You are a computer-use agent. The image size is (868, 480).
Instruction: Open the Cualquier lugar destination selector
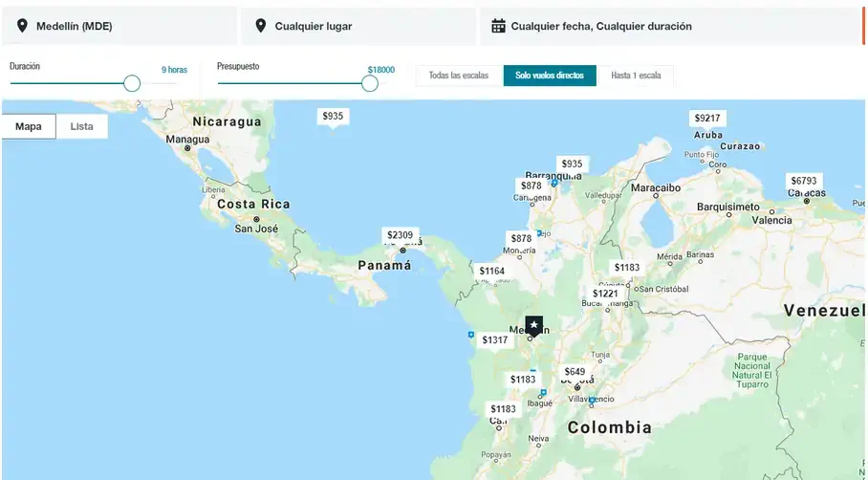click(x=358, y=26)
